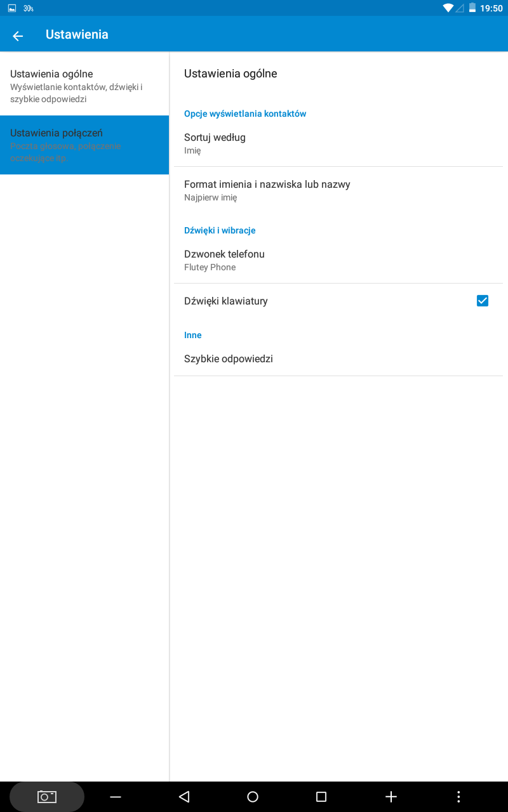Tap the Ustawienia ogólne heading in right pane
Image resolution: width=508 pixels, height=812 pixels.
[231, 74]
